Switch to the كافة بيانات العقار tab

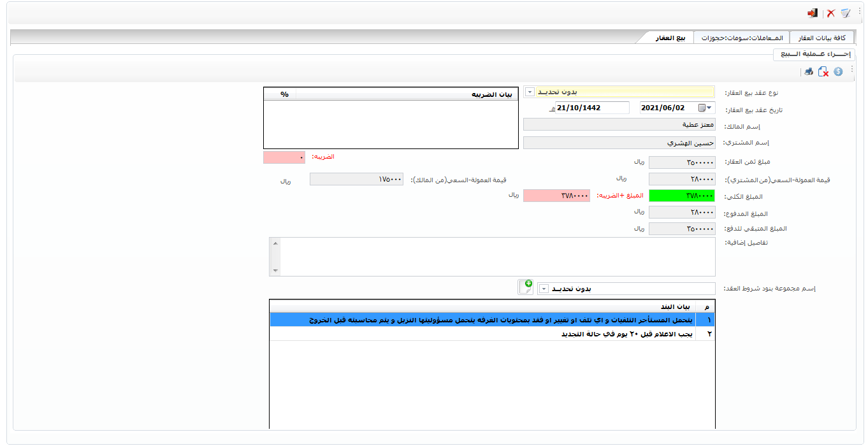tap(822, 38)
